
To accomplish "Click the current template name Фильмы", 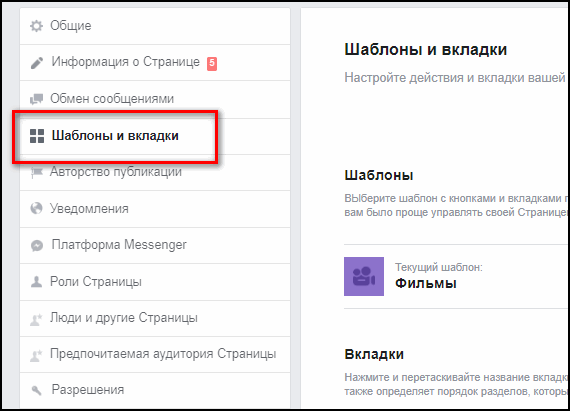I will coord(426,283).
